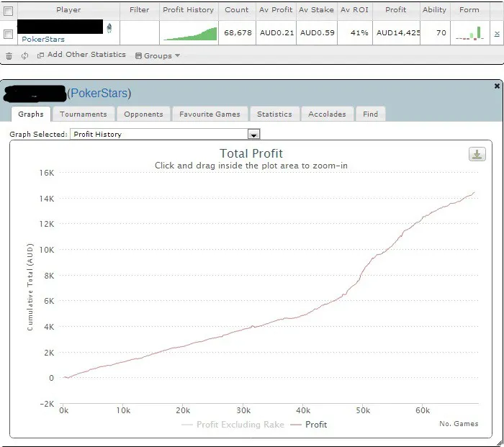Download the Total Profit chart

coord(477,155)
